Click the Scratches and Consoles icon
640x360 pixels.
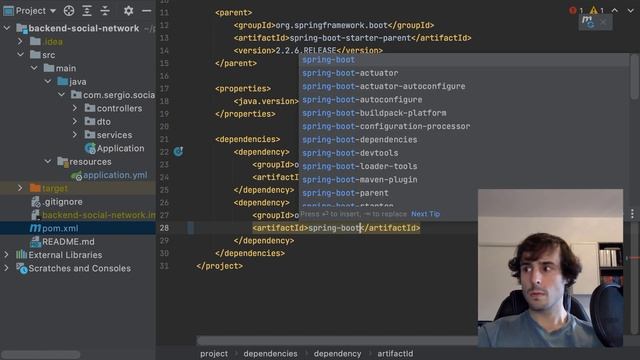click(22, 268)
